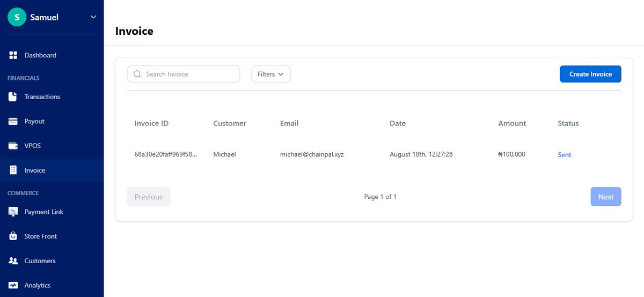Click the Date column header
Viewport: 644px width, 297px height.
pyautogui.click(x=398, y=123)
